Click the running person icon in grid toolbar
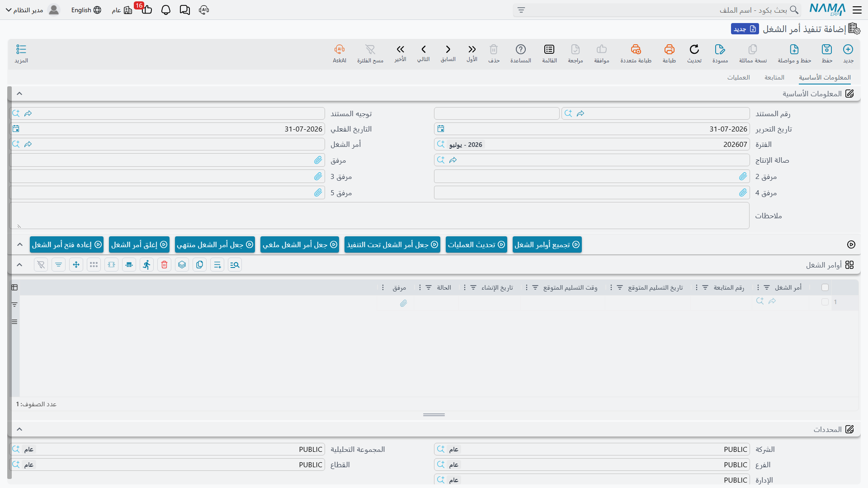 [147, 265]
